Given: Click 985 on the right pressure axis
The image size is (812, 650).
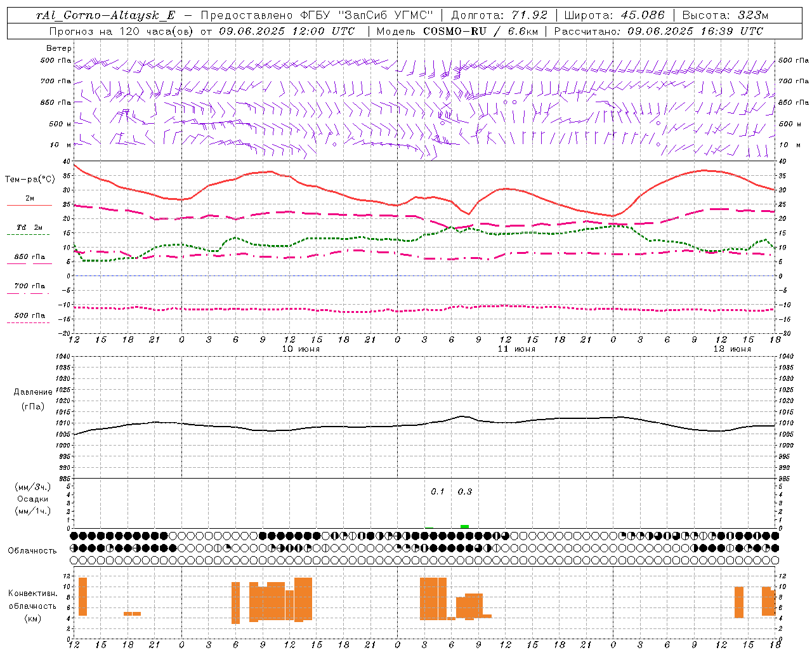Looking at the screenshot, I should [785, 479].
